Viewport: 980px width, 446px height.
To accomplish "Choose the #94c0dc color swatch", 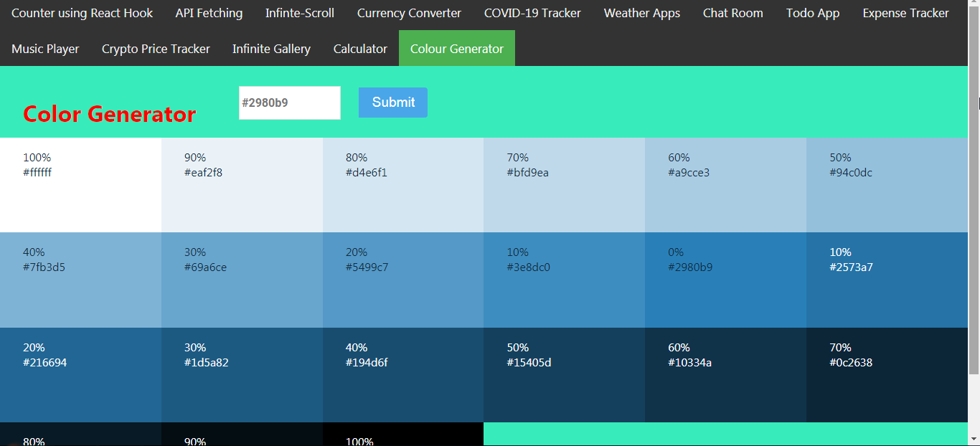I will pos(887,185).
